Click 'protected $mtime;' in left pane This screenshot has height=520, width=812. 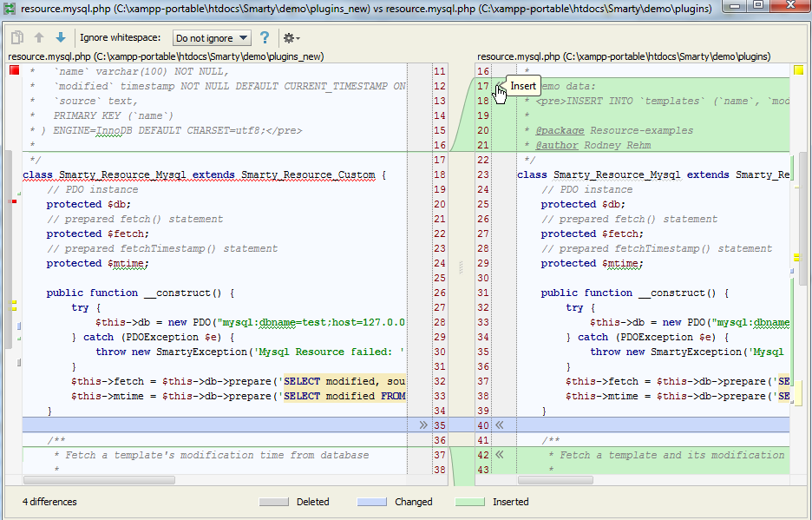97,263
